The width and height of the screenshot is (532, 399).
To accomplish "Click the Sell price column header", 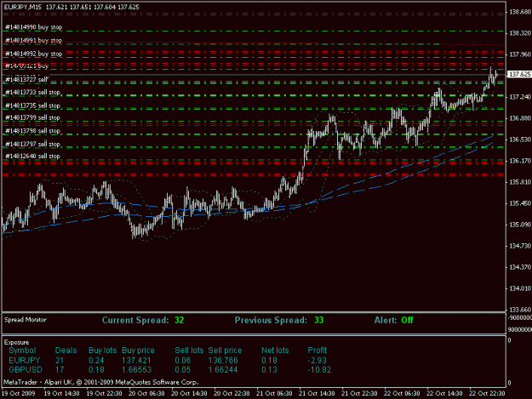I will point(225,351).
